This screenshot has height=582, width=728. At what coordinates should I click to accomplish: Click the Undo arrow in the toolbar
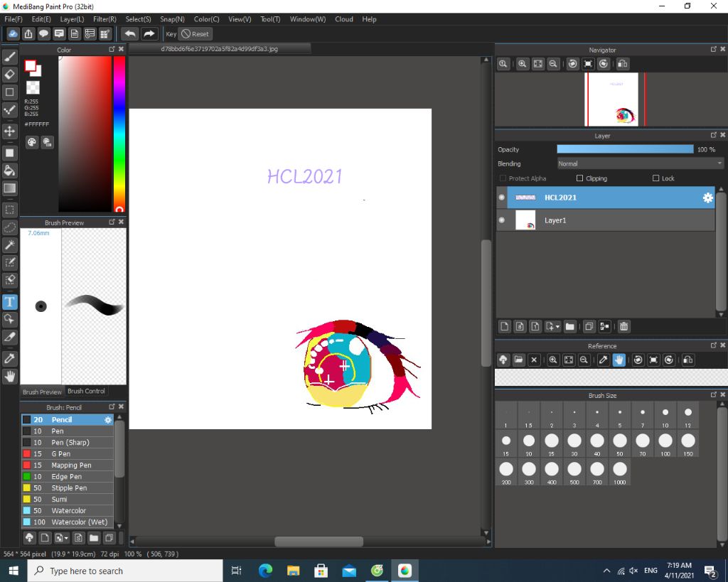pyautogui.click(x=130, y=34)
